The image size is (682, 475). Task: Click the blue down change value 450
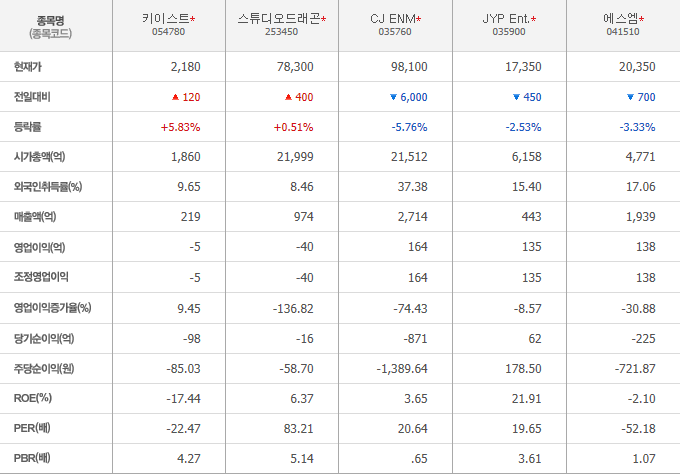click(532, 97)
